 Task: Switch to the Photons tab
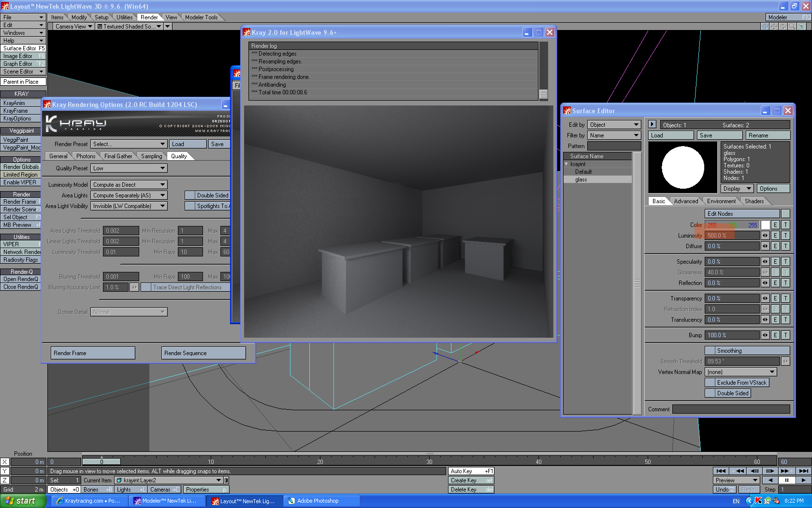[x=86, y=156]
